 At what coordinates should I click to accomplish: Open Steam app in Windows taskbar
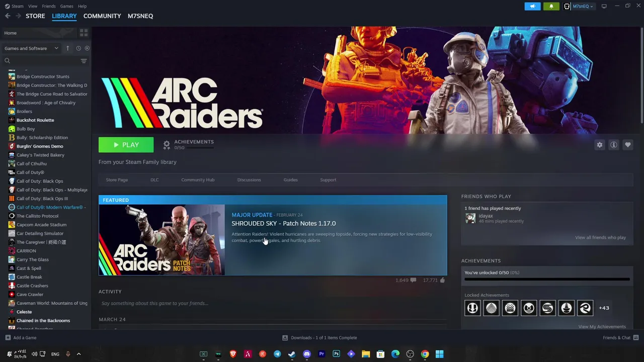pos(292,354)
